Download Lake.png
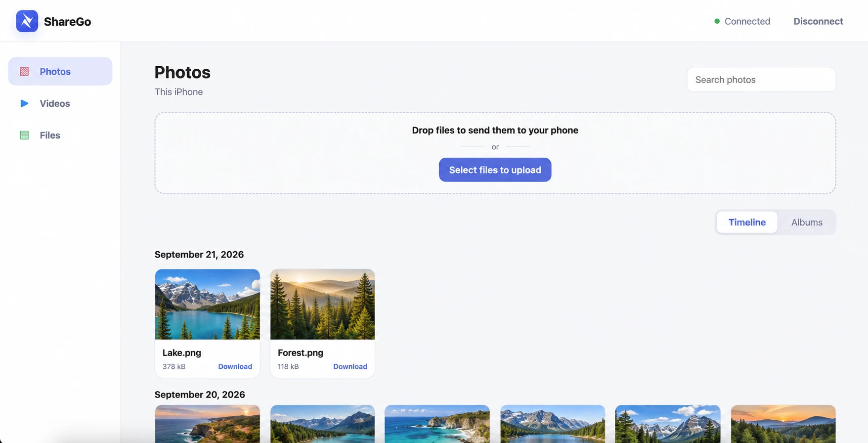Viewport: 868px width, 443px height. click(235, 366)
